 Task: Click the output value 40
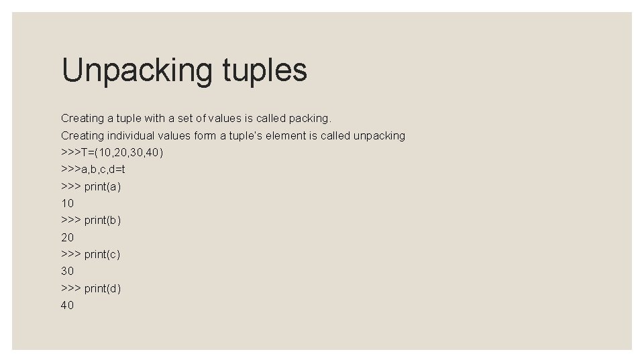point(67,306)
